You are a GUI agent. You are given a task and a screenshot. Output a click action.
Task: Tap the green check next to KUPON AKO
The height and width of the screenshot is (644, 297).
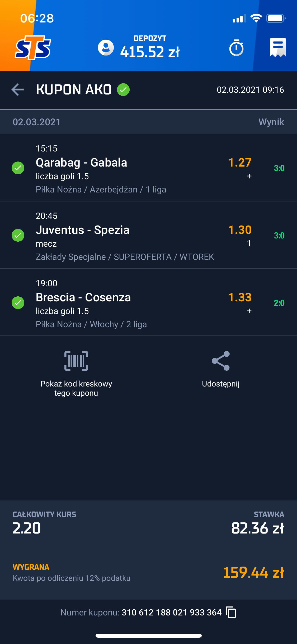[123, 90]
